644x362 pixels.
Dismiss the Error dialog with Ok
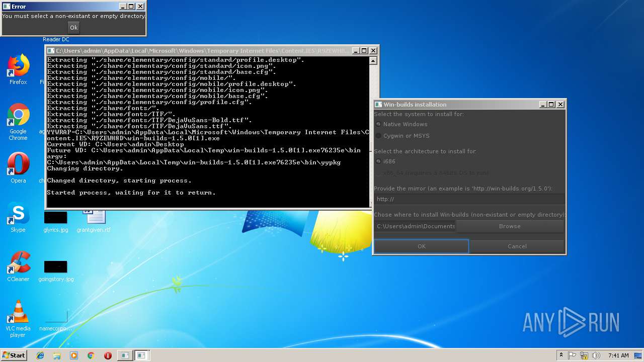pyautogui.click(x=73, y=28)
